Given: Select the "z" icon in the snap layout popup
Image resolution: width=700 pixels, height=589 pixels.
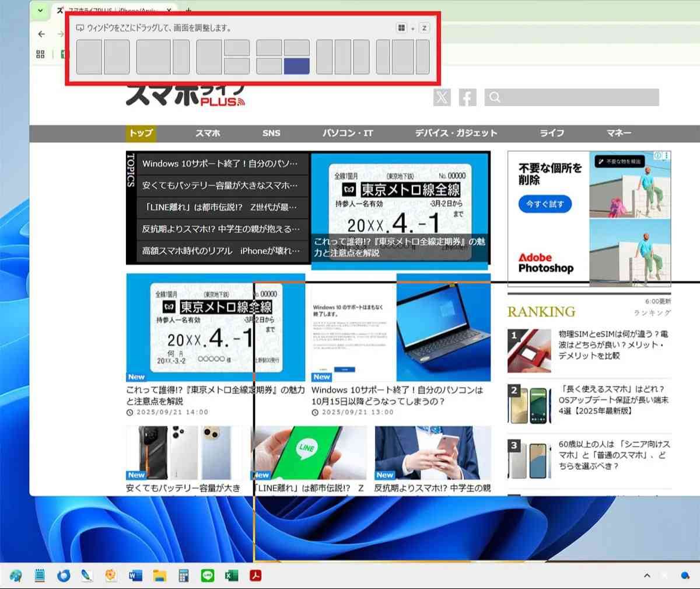Looking at the screenshot, I should pos(424,27).
